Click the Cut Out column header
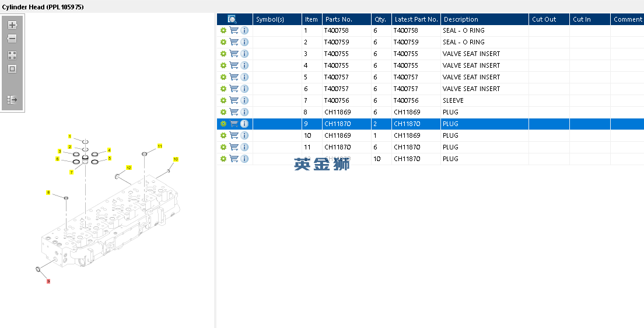Screen dimensions: 644x328 point(549,19)
